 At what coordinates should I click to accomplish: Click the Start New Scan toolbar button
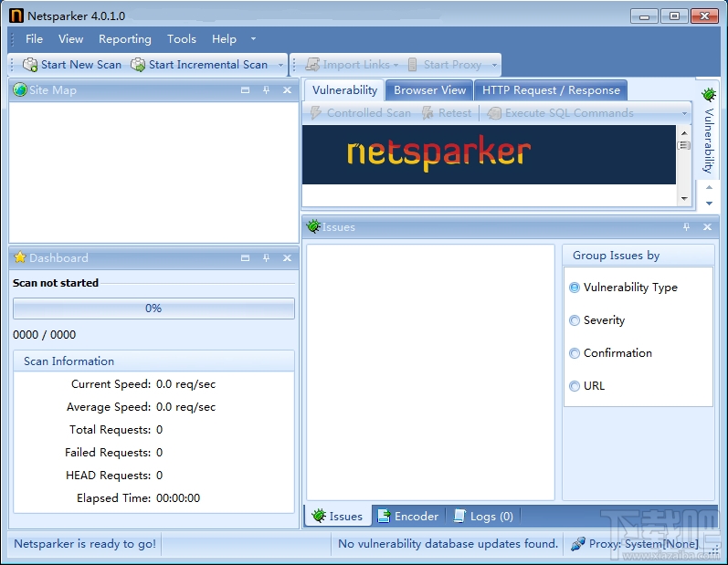pos(72,65)
